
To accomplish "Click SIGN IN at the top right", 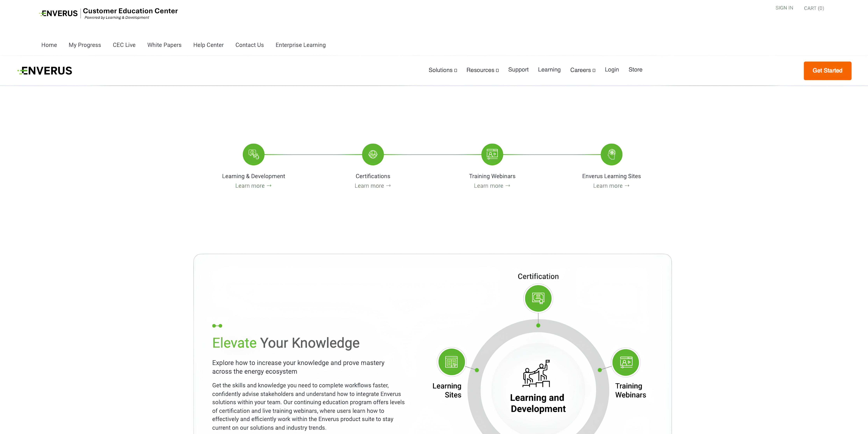I will [784, 8].
